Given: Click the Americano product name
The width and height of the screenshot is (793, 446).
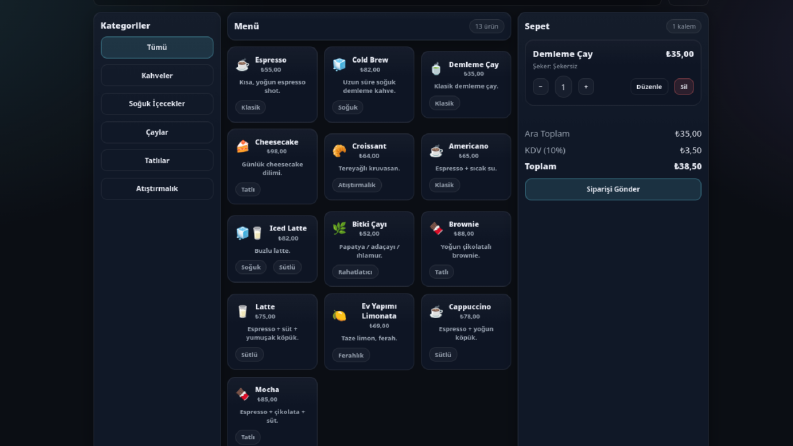Looking at the screenshot, I should (468, 146).
